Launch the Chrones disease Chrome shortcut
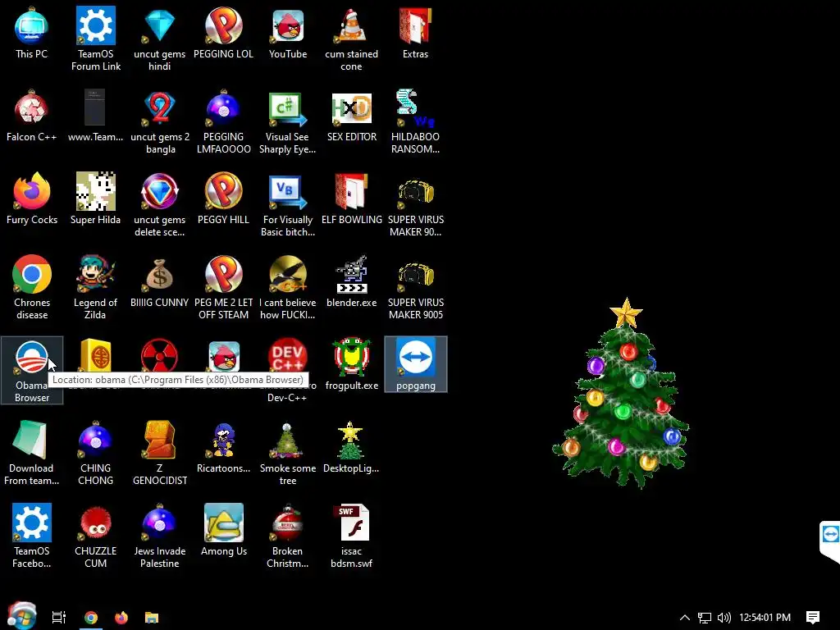Viewport: 840px width, 630px height. (x=32, y=288)
